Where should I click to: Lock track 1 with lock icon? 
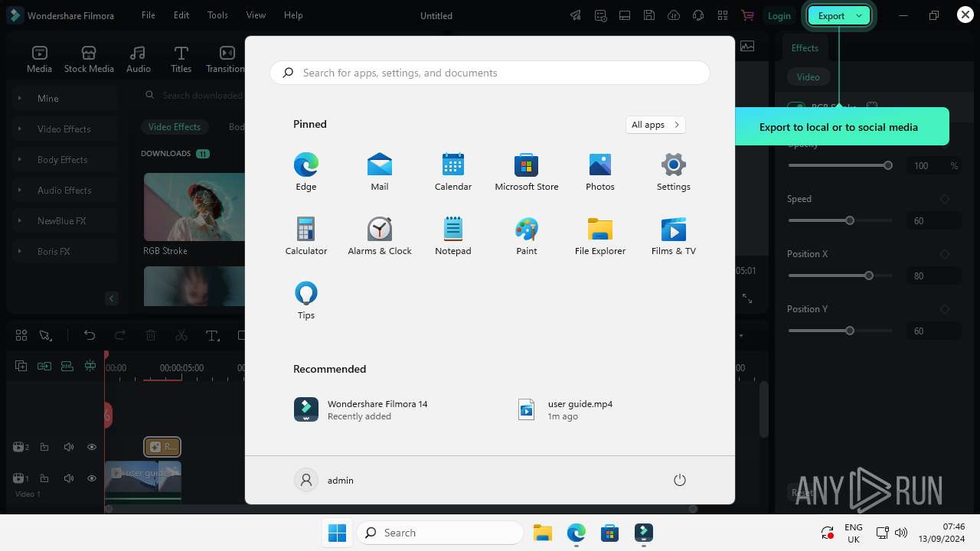click(x=44, y=478)
